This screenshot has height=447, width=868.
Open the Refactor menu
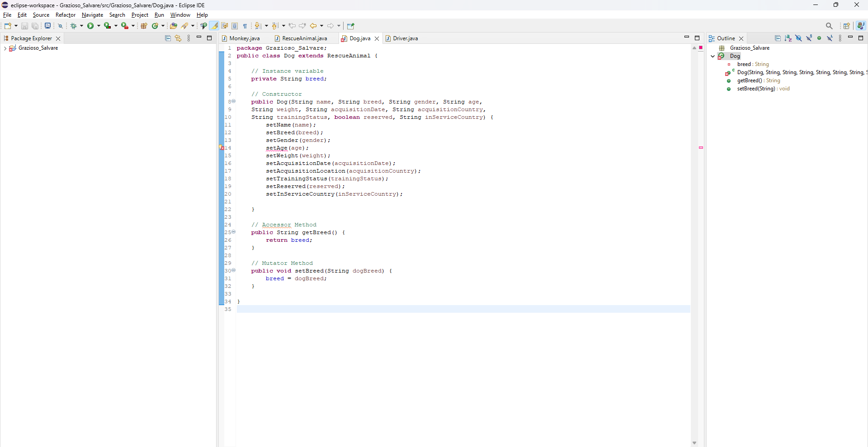pyautogui.click(x=66, y=15)
